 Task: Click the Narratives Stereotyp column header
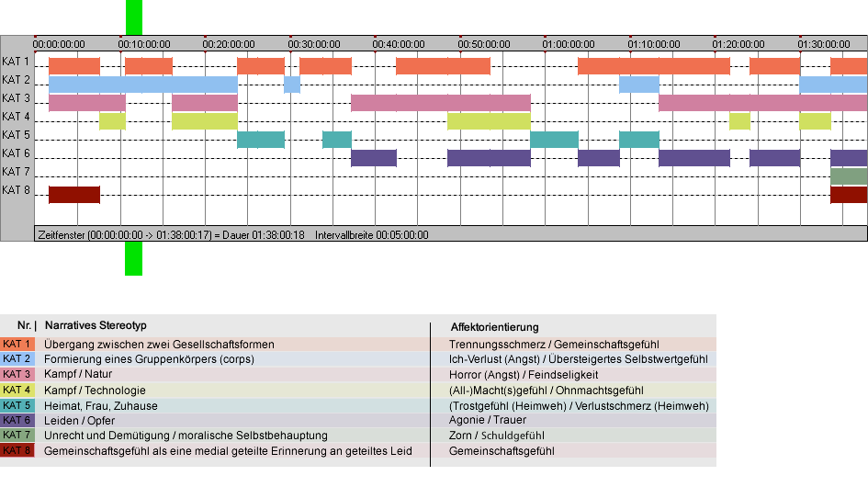point(96,325)
